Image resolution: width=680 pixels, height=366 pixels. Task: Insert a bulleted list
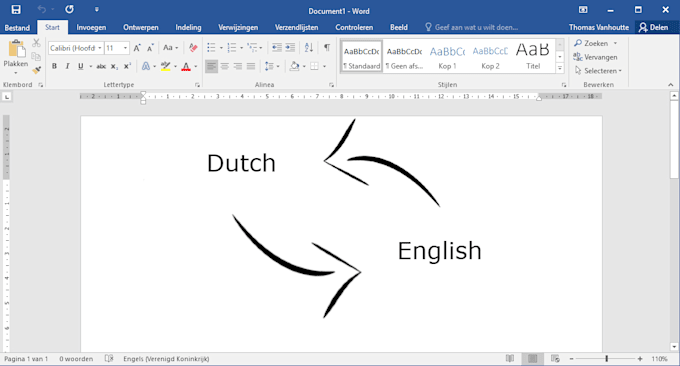point(211,48)
